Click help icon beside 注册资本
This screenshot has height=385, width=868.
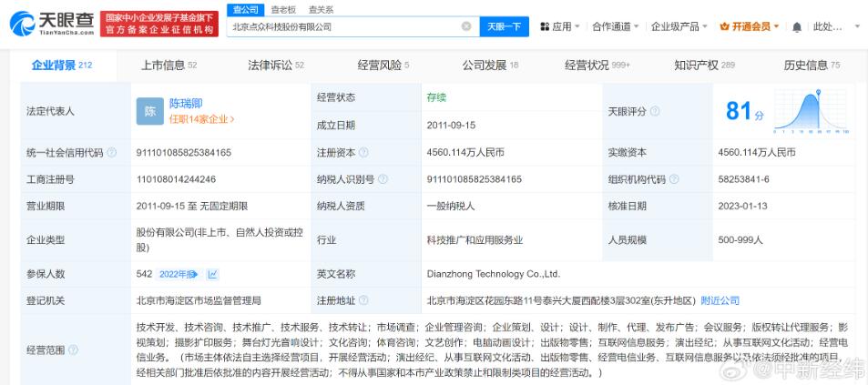[364, 153]
